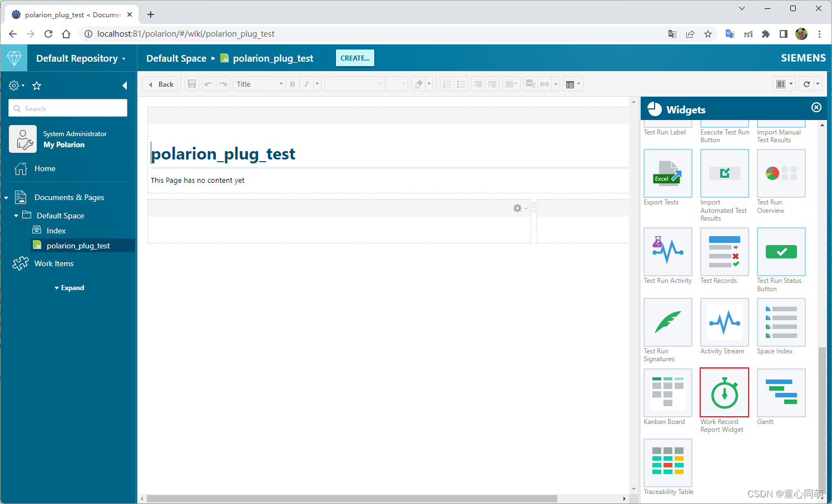This screenshot has width=832, height=504.
Task: Open the Title paragraph style dropdown
Action: [x=259, y=84]
